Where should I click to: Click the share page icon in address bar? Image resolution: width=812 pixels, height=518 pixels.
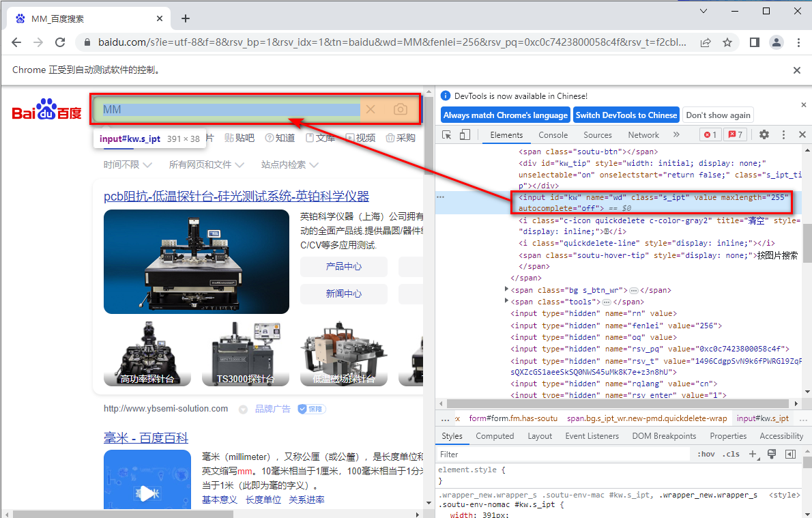pyautogui.click(x=706, y=42)
